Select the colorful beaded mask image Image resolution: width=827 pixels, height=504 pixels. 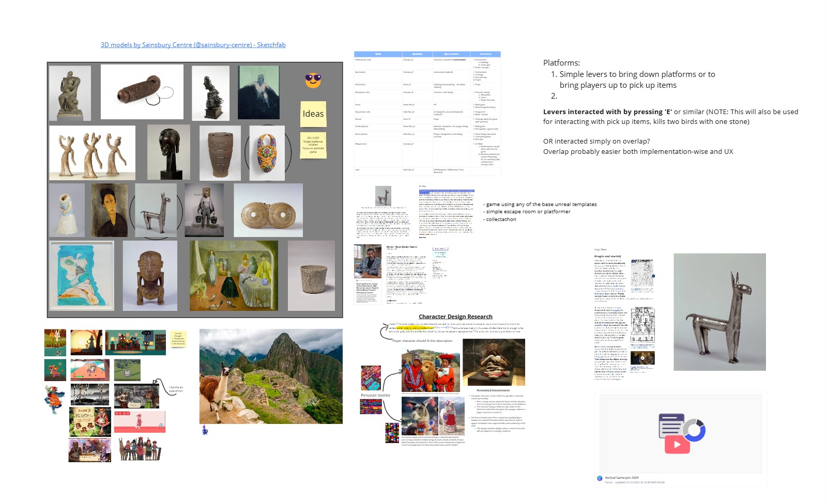267,153
